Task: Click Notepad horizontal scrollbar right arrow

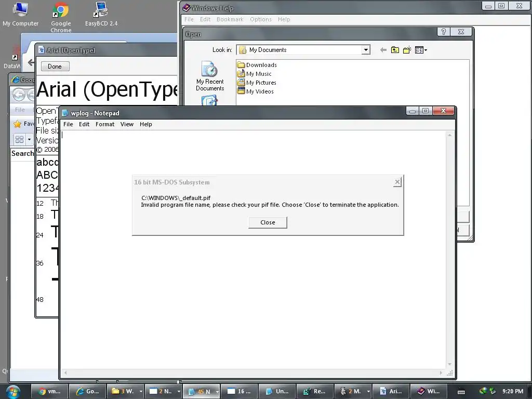Action: pos(441,373)
